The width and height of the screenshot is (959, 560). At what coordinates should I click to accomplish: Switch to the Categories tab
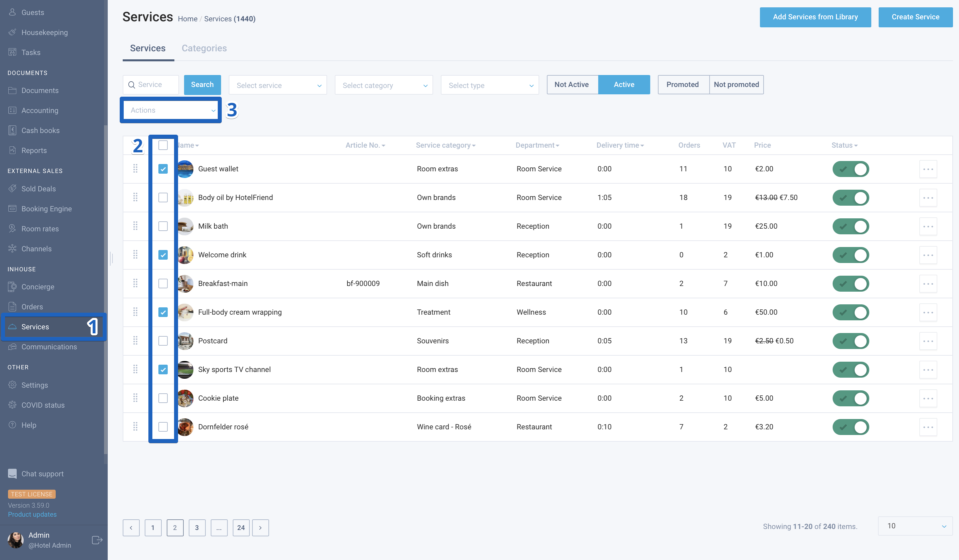[204, 48]
